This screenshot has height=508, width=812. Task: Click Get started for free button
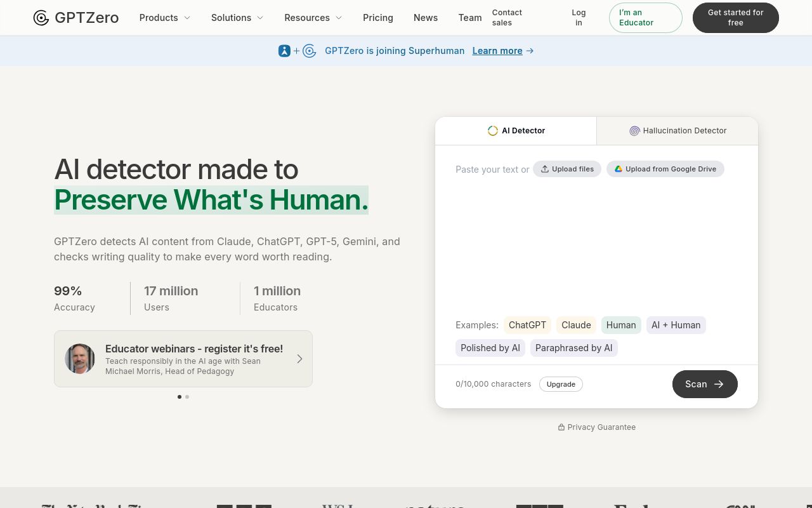click(736, 18)
